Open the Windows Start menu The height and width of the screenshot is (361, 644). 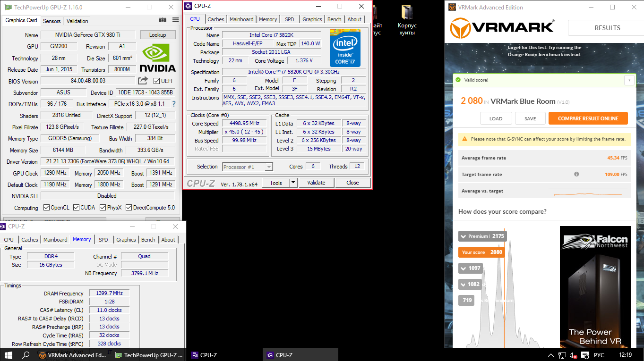8,355
